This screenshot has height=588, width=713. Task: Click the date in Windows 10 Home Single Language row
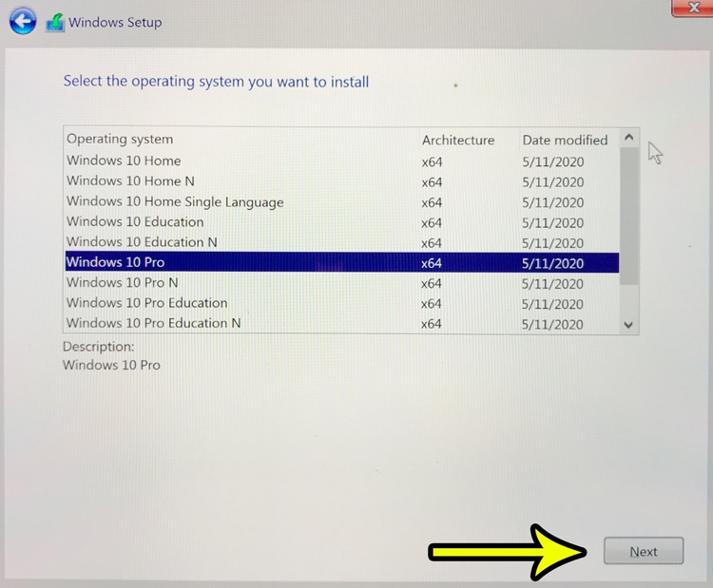point(553,202)
